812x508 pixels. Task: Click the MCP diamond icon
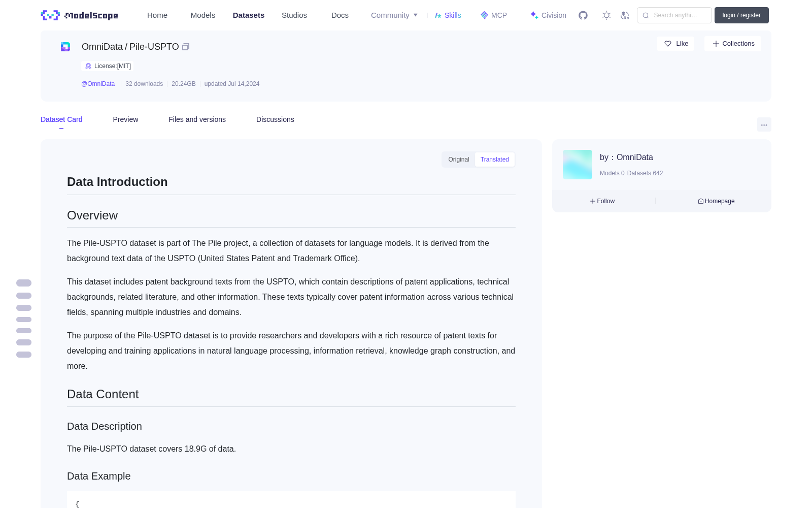pos(484,15)
